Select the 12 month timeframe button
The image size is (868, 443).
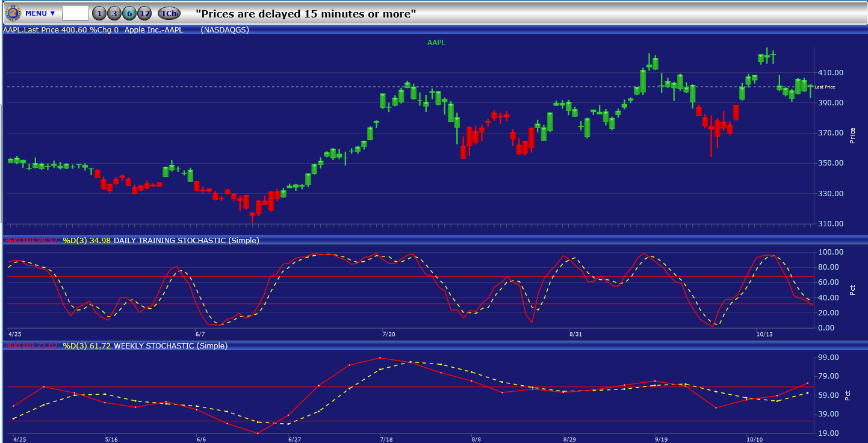tap(144, 13)
